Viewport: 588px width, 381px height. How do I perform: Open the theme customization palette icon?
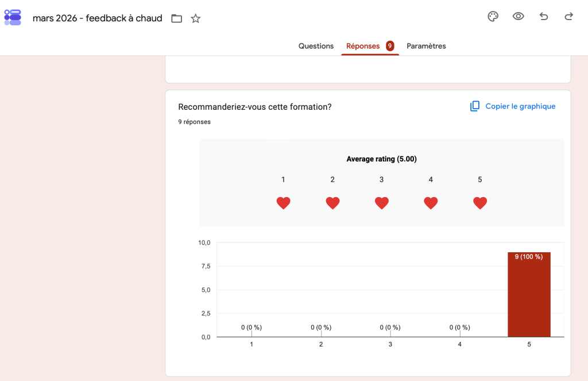tap(493, 17)
